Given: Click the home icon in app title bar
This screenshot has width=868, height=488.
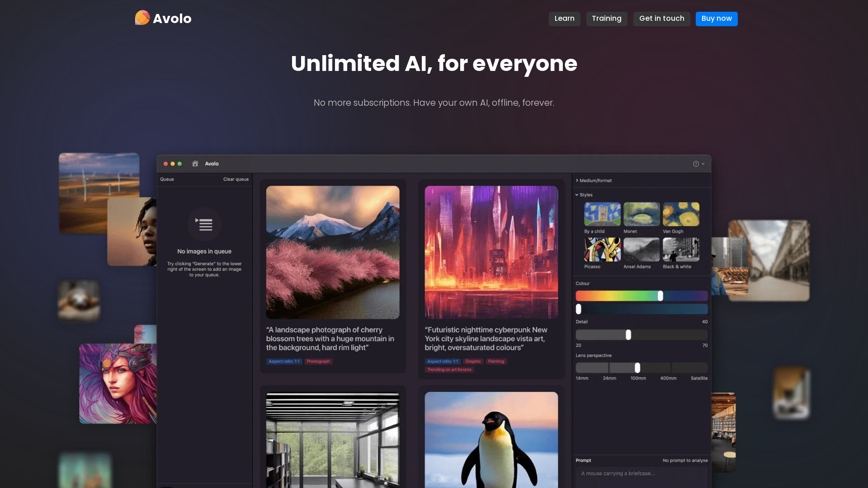Looking at the screenshot, I should pos(195,164).
